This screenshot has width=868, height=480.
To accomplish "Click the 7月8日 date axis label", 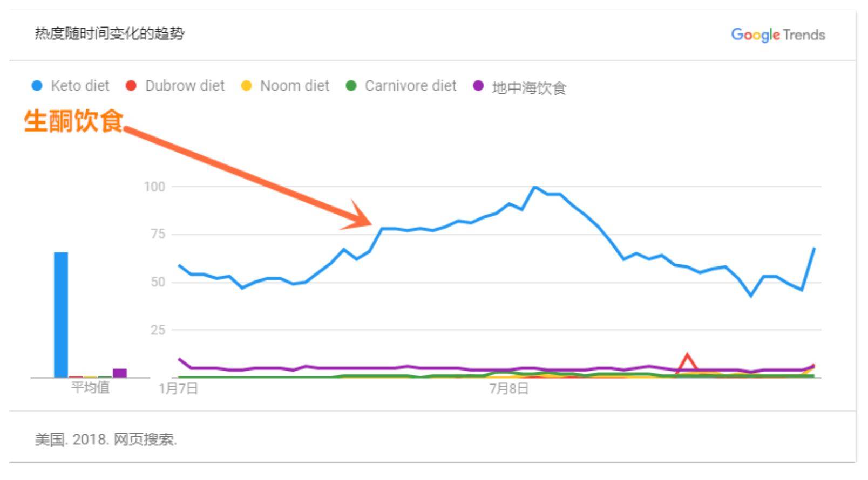I will [509, 388].
